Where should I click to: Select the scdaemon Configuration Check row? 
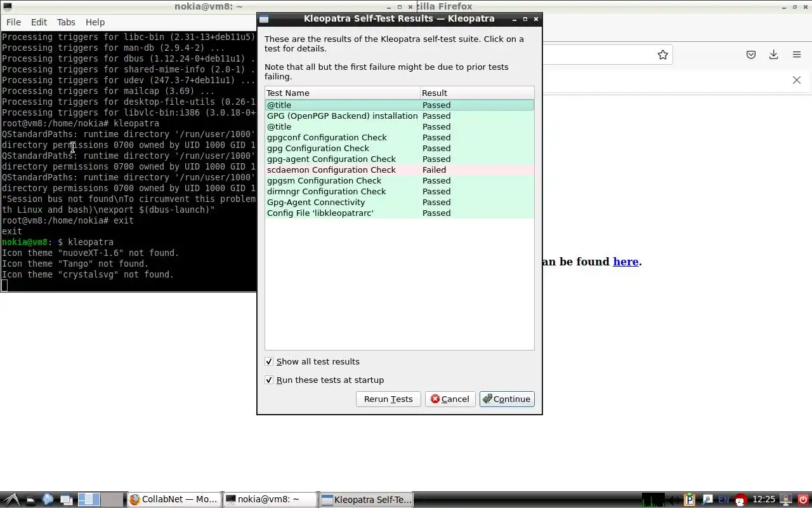pyautogui.click(x=400, y=170)
